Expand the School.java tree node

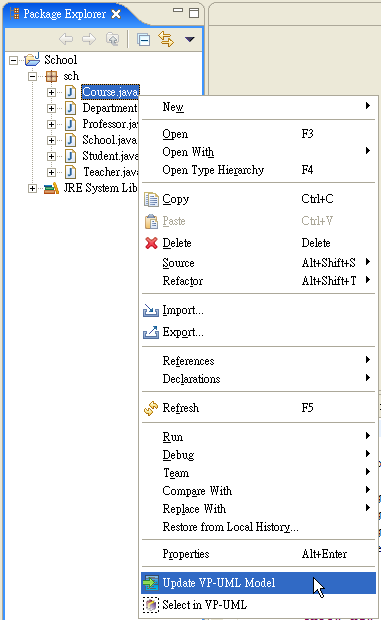tap(51, 140)
